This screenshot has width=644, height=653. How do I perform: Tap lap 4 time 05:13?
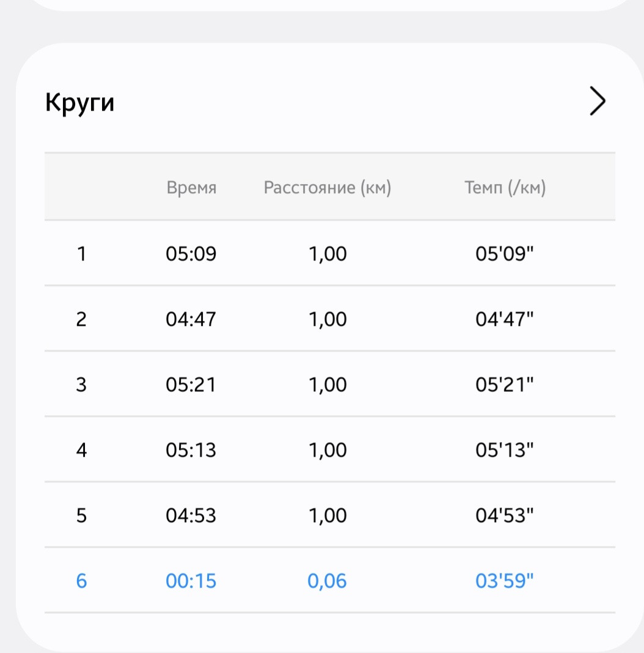191,450
